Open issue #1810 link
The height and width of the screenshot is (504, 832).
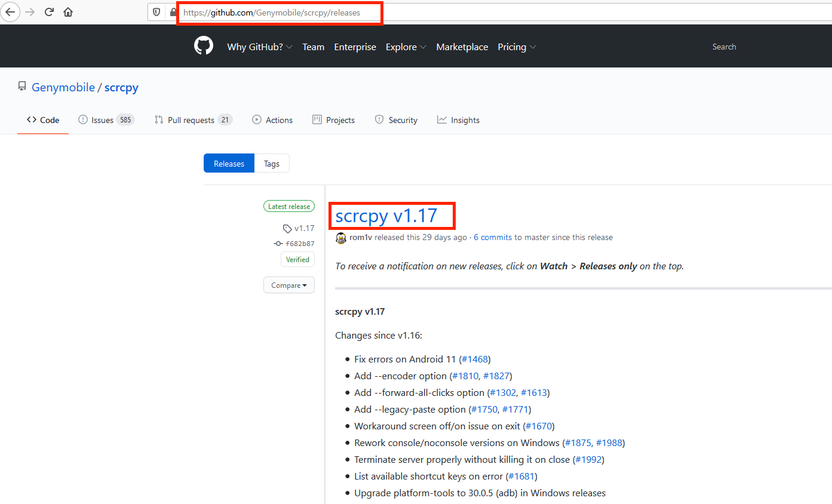pyautogui.click(x=465, y=376)
